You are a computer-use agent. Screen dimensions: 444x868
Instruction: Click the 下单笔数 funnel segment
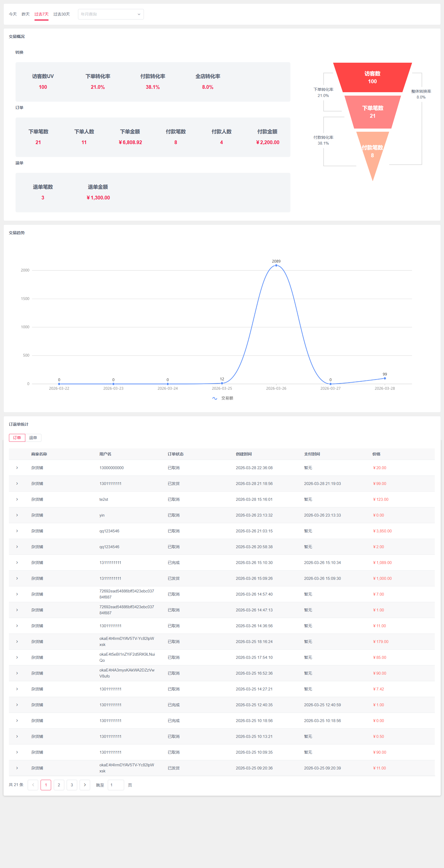point(372,112)
